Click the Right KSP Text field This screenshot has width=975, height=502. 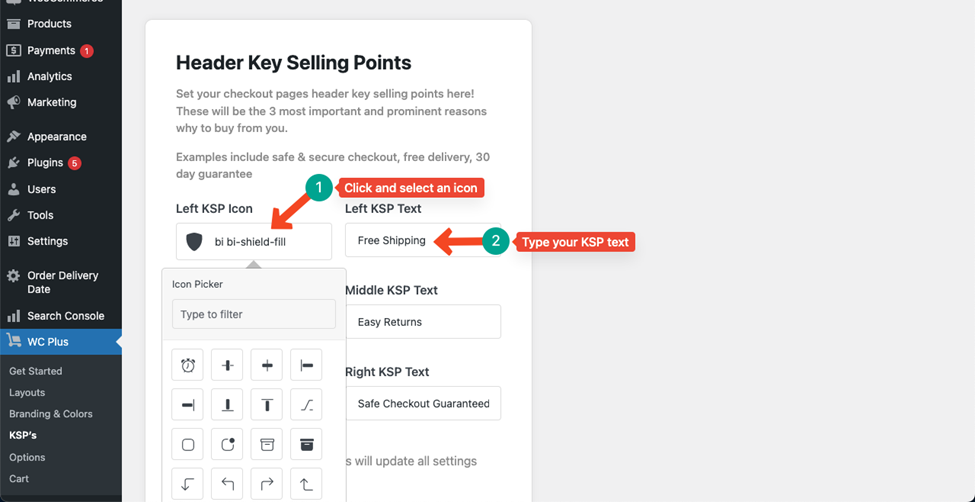pos(423,403)
